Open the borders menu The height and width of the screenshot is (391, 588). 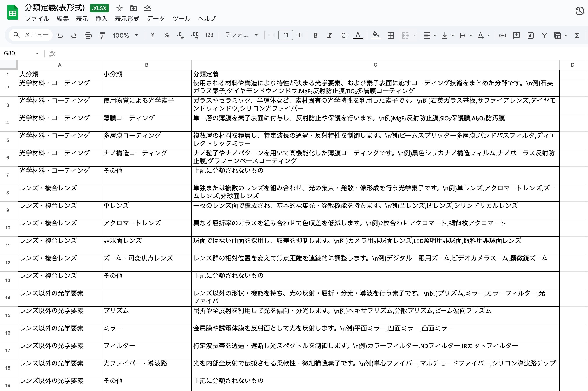pyautogui.click(x=391, y=35)
